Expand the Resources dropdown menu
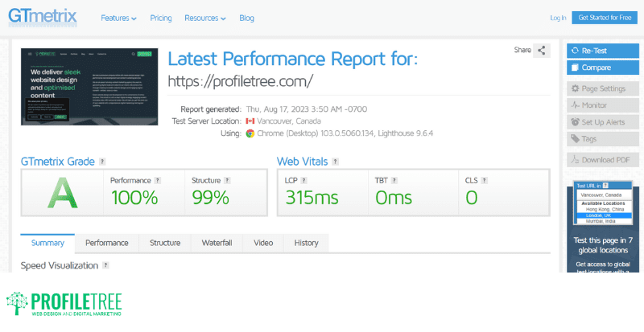The height and width of the screenshot is (332, 644). (205, 18)
